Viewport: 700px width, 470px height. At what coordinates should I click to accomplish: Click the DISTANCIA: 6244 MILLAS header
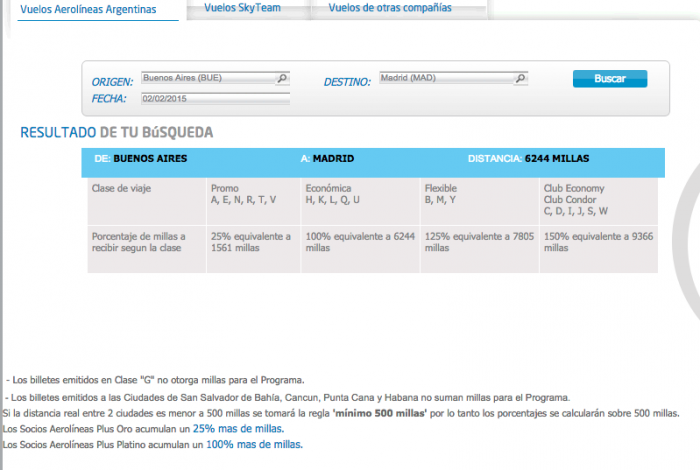tap(530, 158)
